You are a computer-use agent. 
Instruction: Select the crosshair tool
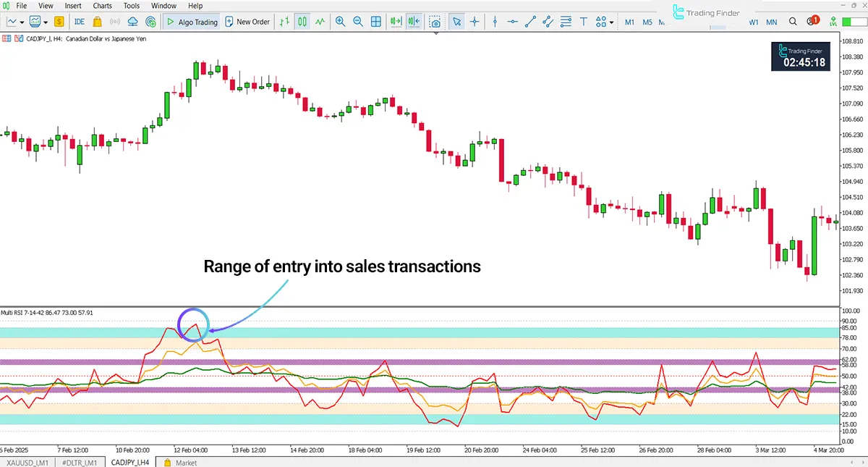click(475, 21)
